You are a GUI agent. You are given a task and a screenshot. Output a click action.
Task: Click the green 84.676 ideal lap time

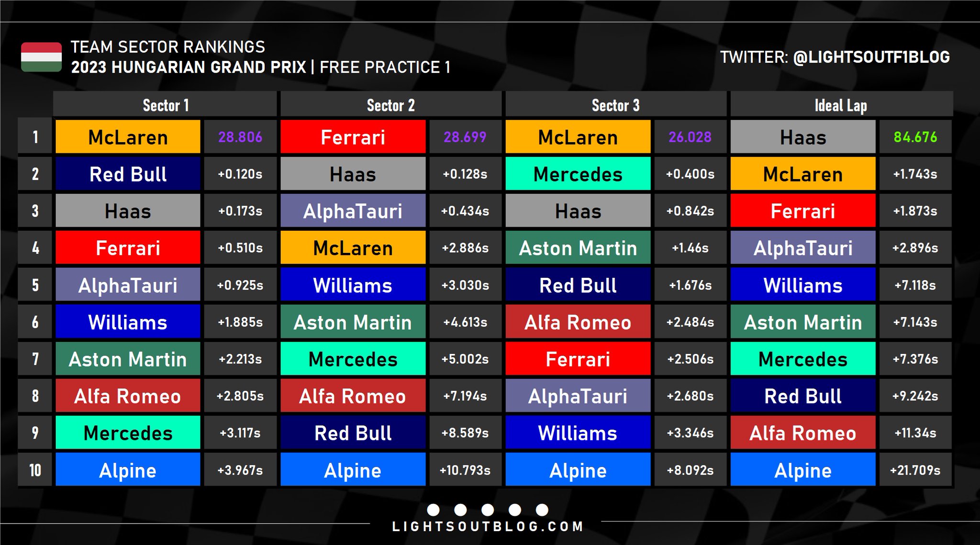click(915, 137)
